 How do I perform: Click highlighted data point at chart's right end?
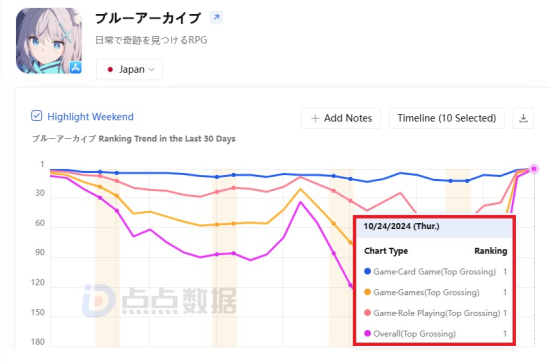[x=534, y=169]
